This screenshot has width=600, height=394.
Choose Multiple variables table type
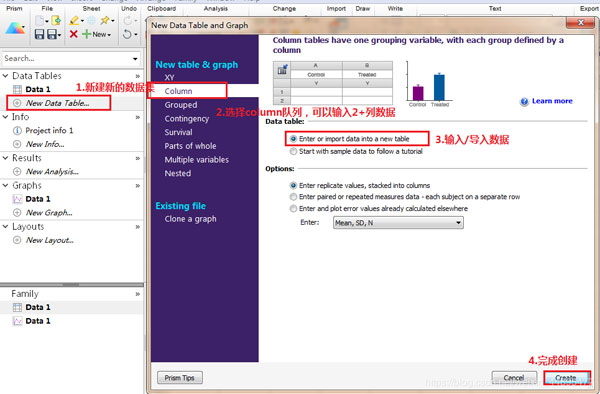197,160
